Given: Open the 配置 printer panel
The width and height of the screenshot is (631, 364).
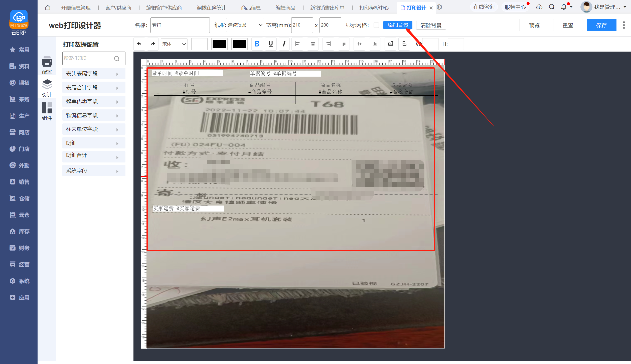Looking at the screenshot, I should coord(47,65).
